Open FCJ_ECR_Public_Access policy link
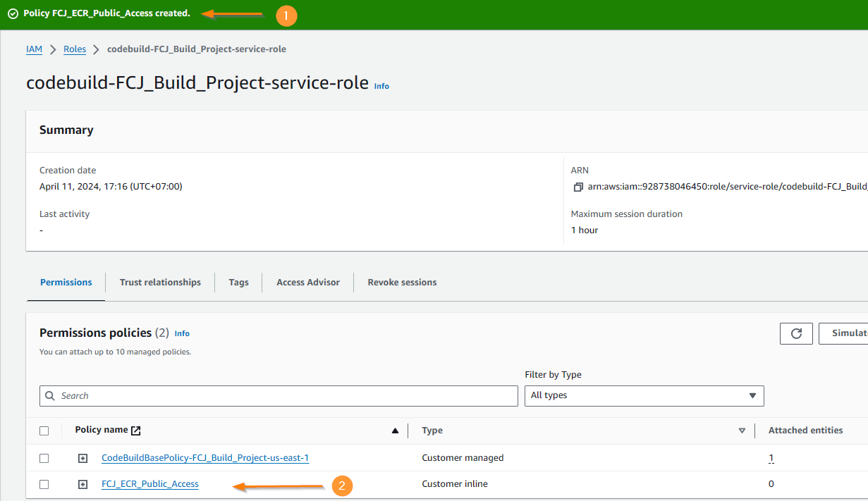The height and width of the screenshot is (501, 868). click(x=150, y=484)
